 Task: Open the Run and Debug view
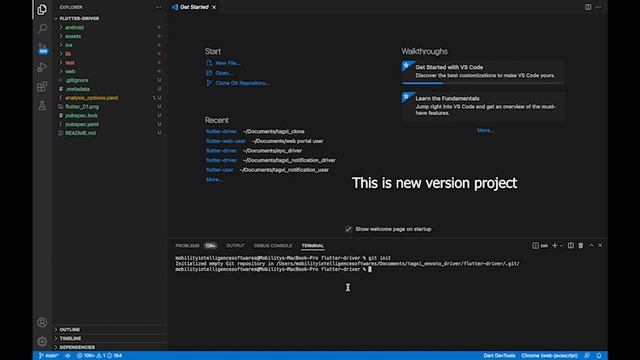42,67
